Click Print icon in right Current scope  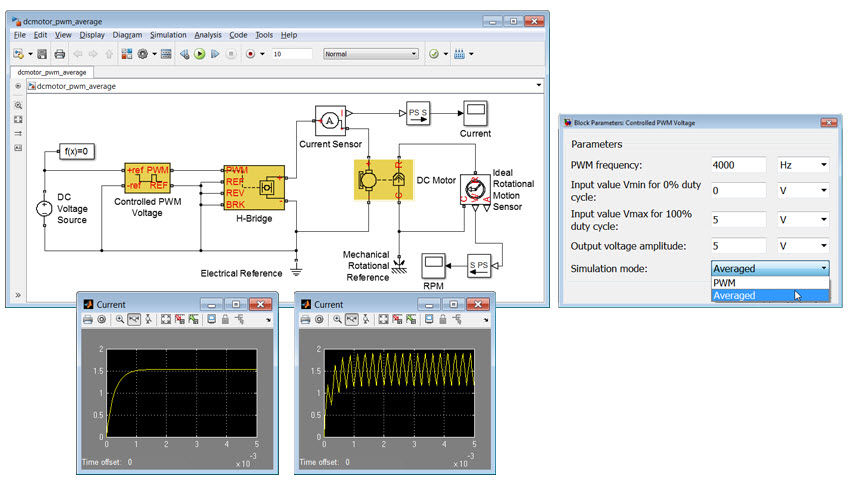[305, 320]
